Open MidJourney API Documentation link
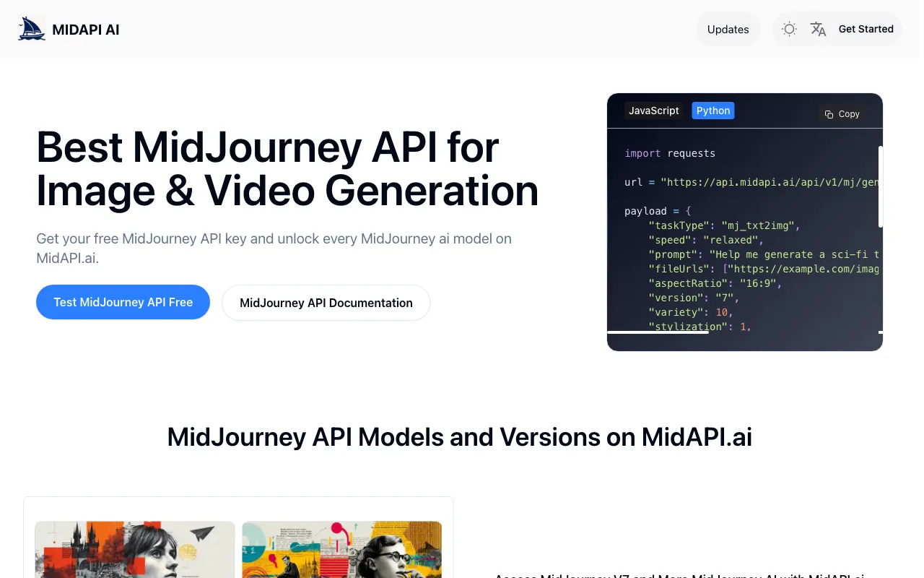 coord(326,303)
